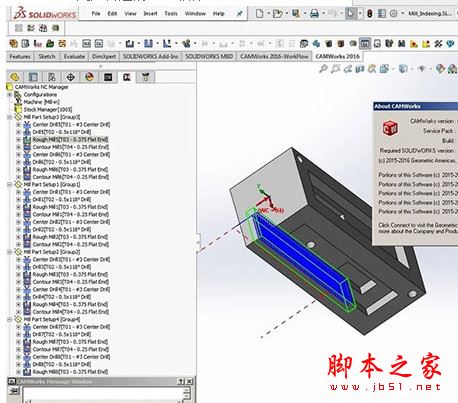The image size is (458, 403).
Task: Select the cursor Select tool
Action: [x=350, y=14]
